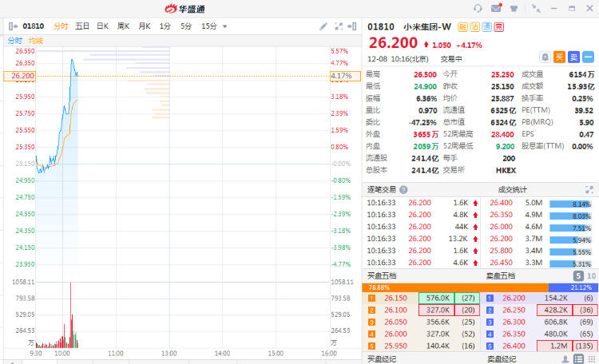The width and height of the screenshot is (599, 364).
Task: Open the dropdown after 15分 period
Action: pos(224,26)
